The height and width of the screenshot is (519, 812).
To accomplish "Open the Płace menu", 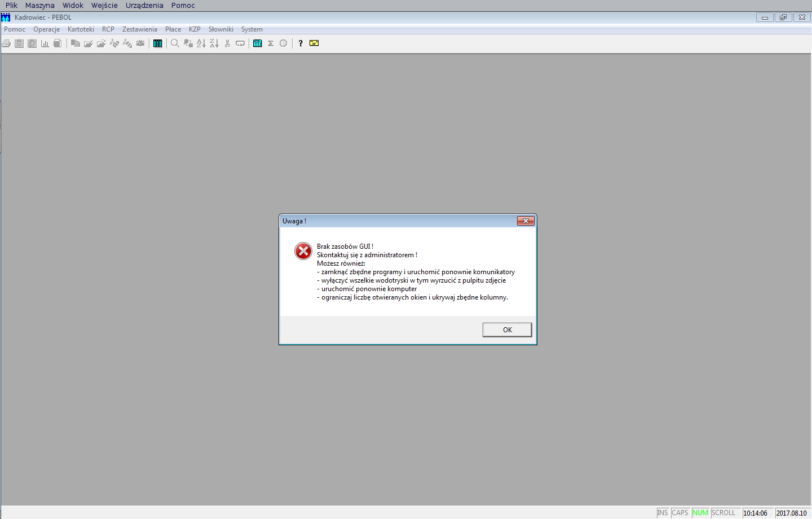I will tap(173, 29).
